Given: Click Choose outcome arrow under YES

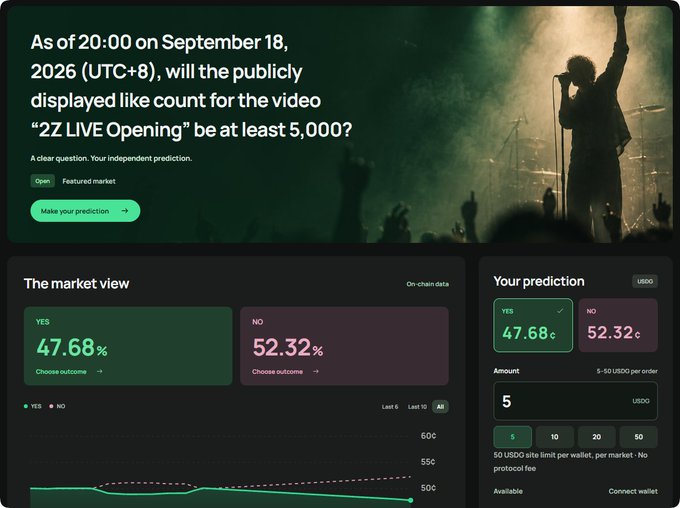Looking at the screenshot, I should [100, 371].
